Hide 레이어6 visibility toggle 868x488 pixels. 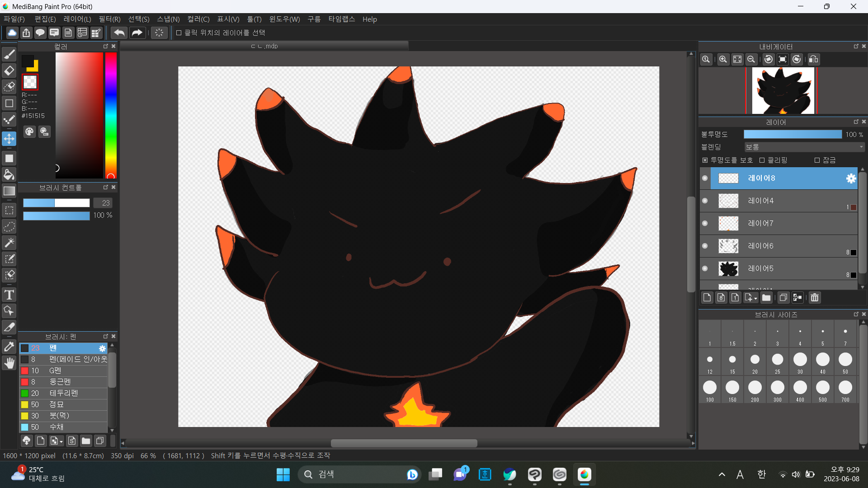point(705,246)
